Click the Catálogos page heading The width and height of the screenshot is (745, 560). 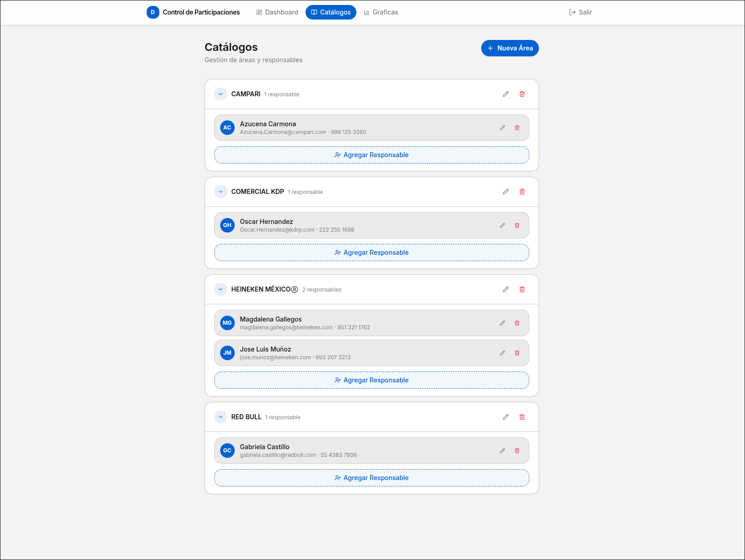pos(231,47)
